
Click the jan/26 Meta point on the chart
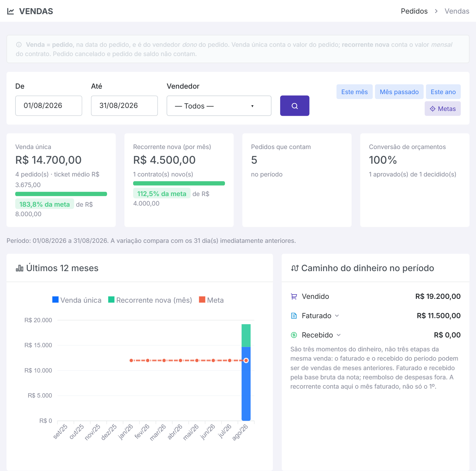(x=131, y=361)
